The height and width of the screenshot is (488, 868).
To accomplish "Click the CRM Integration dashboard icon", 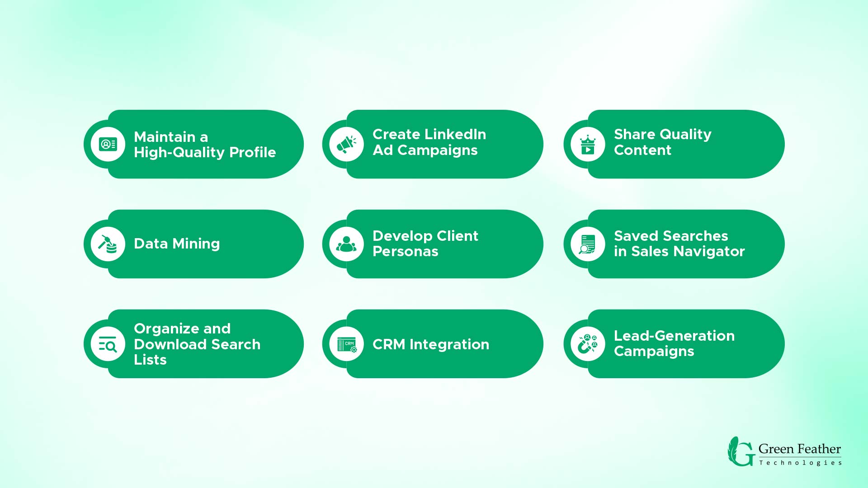I will click(346, 344).
